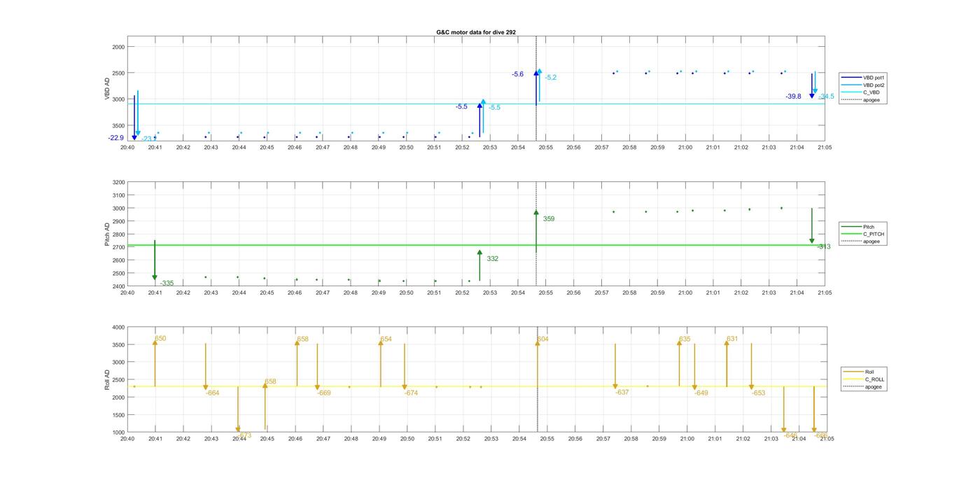
Task: Click the '631' roll value label
Action: pos(732,339)
